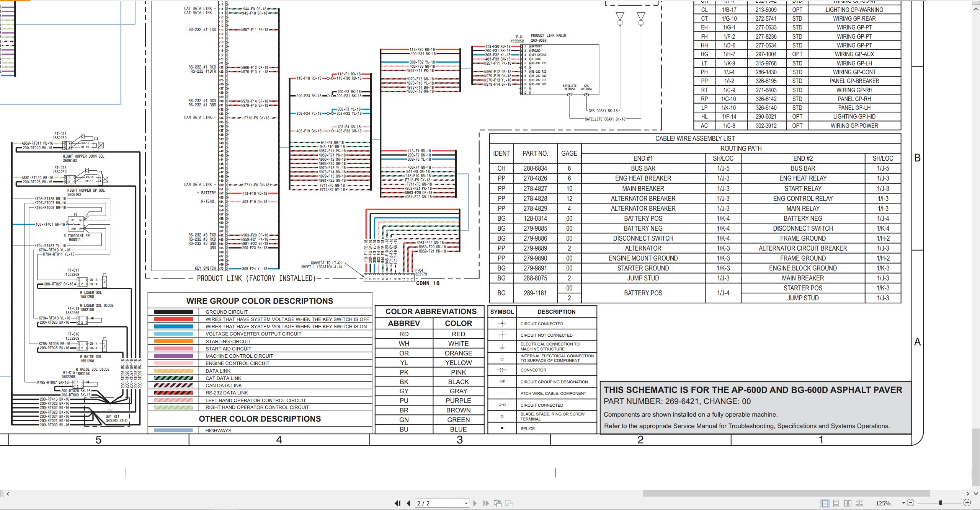The image size is (980, 510).
Task: Open the page number dropdown arrow
Action: (x=466, y=503)
